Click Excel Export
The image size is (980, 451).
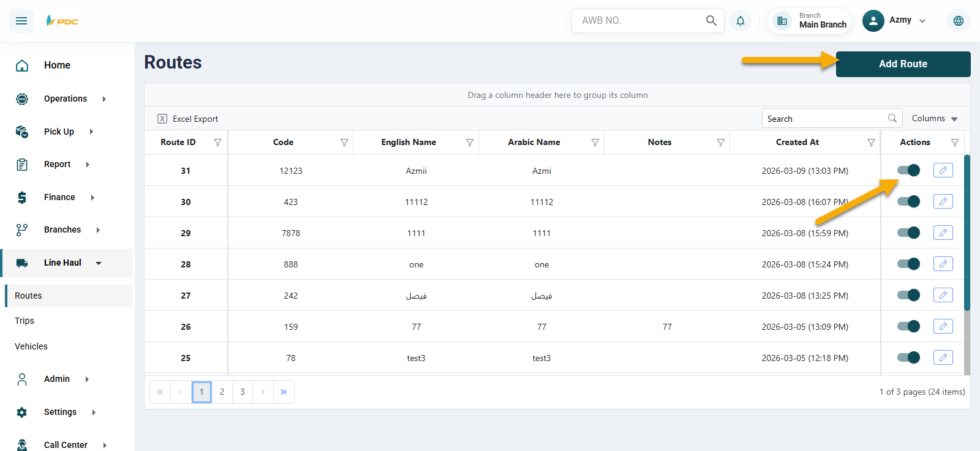(x=188, y=119)
